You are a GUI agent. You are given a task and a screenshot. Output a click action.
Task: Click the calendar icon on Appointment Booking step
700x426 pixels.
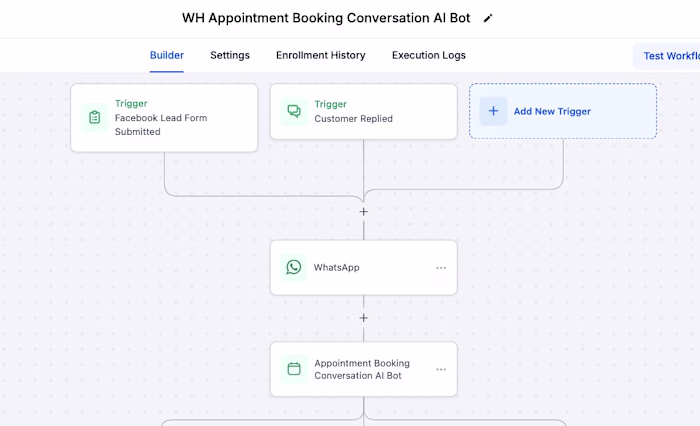tap(294, 369)
